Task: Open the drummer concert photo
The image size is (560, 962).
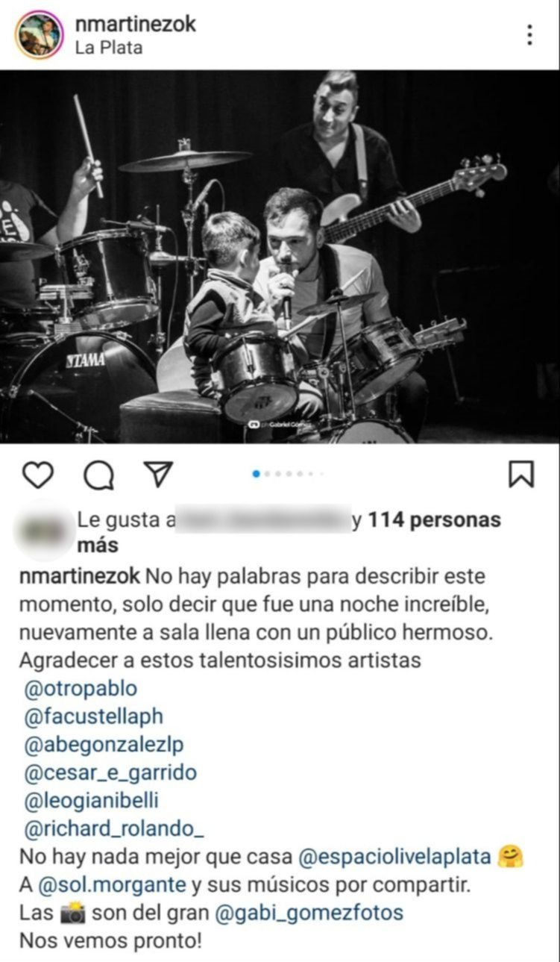Action: tap(280, 257)
